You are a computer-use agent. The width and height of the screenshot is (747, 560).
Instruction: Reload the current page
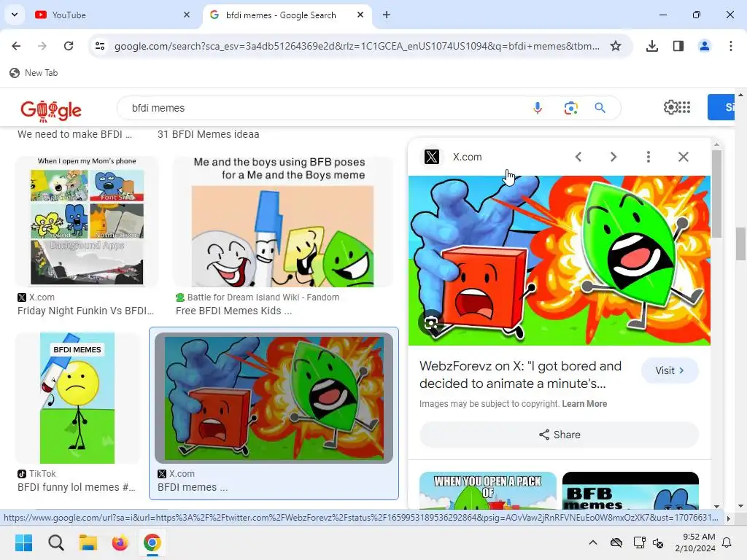click(69, 46)
